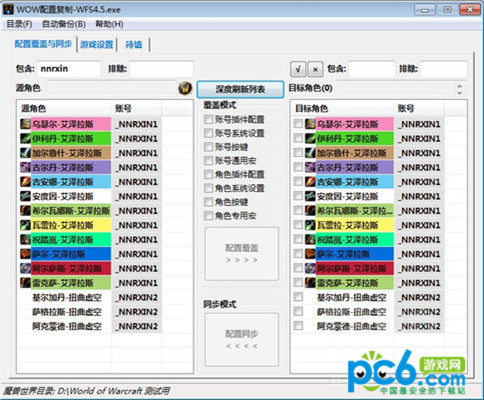
Task: Click the × deselect button
Action: [x=315, y=69]
